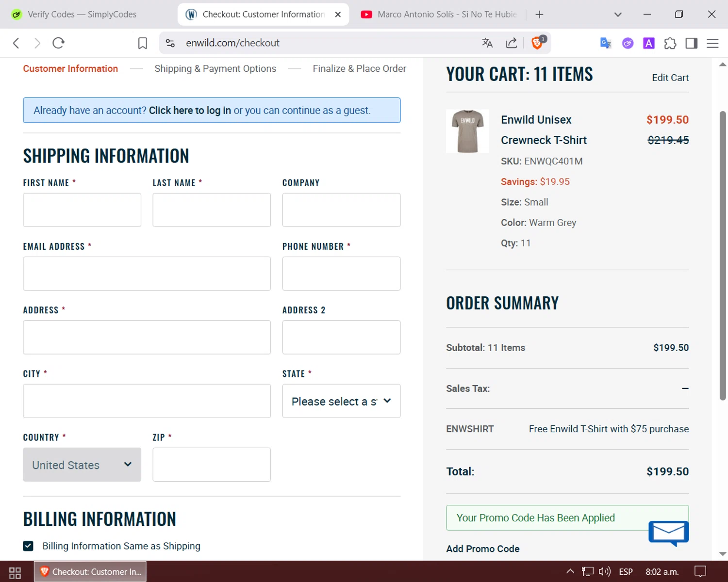Open Windows Task View on taskbar

tap(15, 572)
